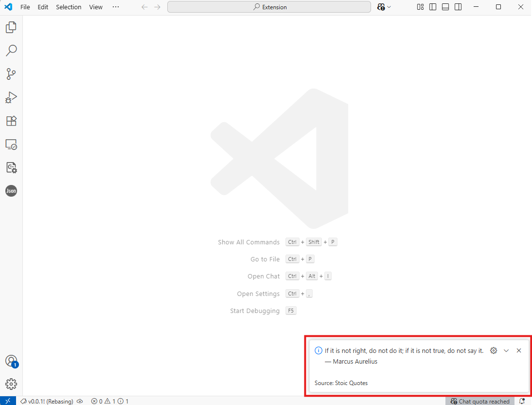The image size is (532, 405).
Task: Open the File menu
Action: coord(25,7)
